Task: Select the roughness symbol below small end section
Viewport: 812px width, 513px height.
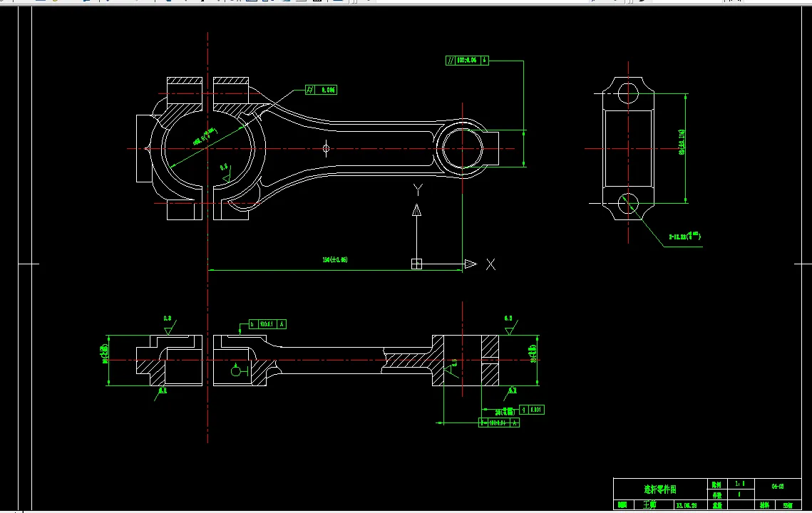Action: [510, 393]
